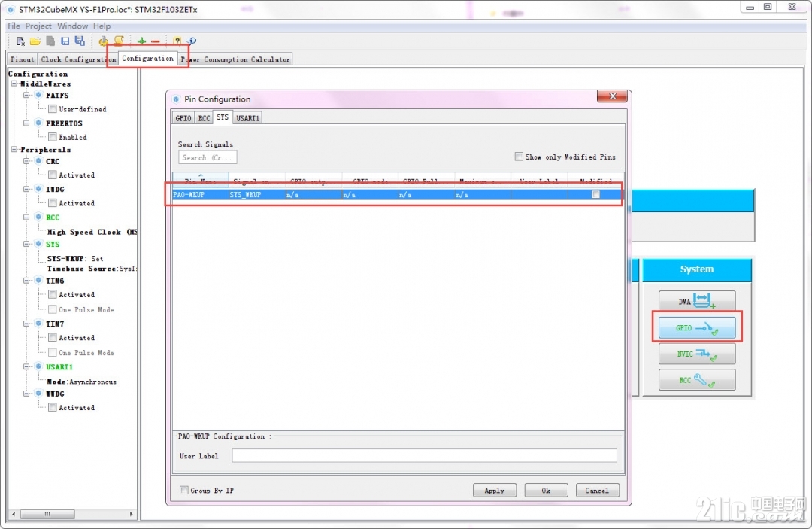
Task: Click the blue info About icon
Action: (192, 41)
